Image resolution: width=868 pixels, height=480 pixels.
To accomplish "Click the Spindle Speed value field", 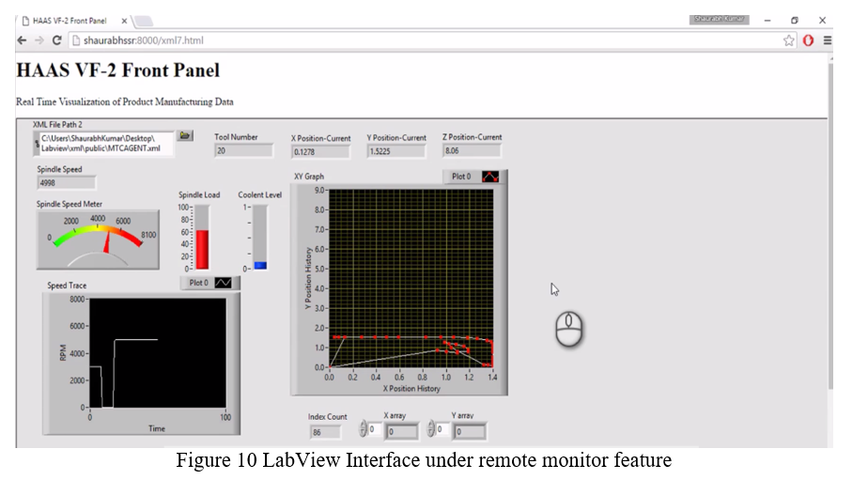I will pyautogui.click(x=67, y=182).
